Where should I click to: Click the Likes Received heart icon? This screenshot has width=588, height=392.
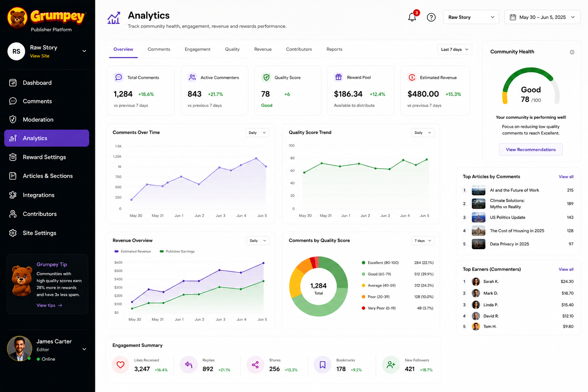pyautogui.click(x=121, y=365)
